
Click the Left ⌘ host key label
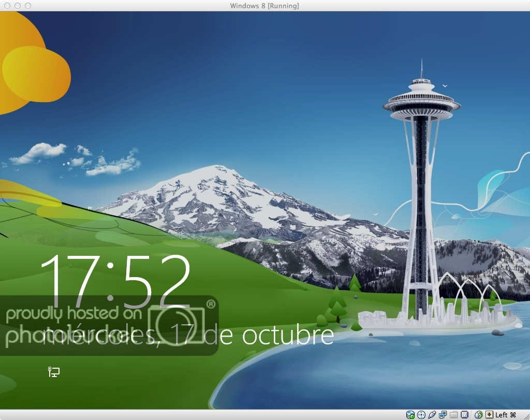506,415
